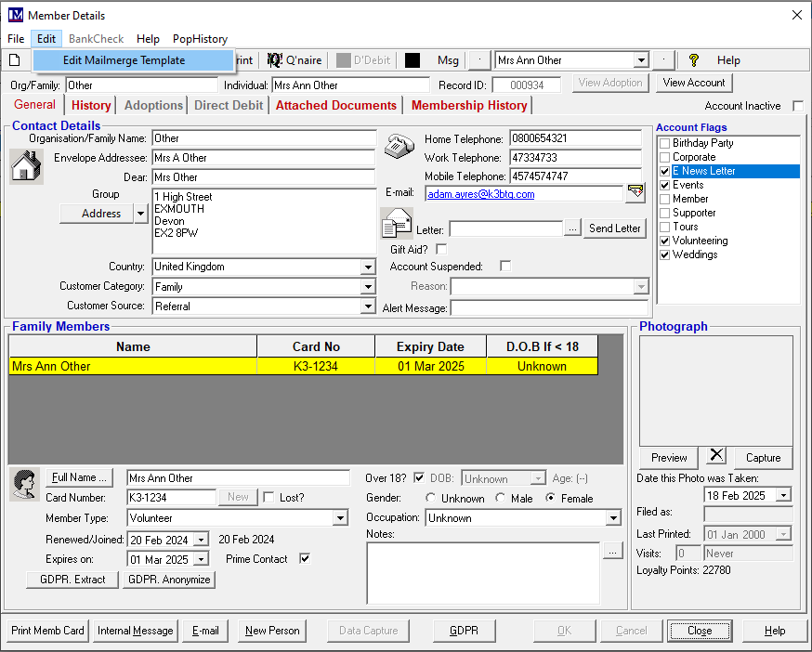The width and height of the screenshot is (812, 652).
Task: Click the new blank document toolbar icon
Action: (14, 60)
